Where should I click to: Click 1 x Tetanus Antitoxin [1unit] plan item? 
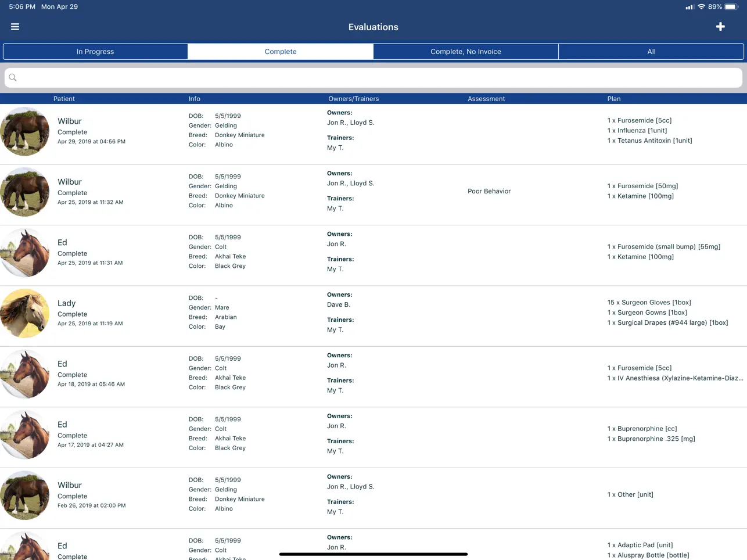(x=650, y=141)
